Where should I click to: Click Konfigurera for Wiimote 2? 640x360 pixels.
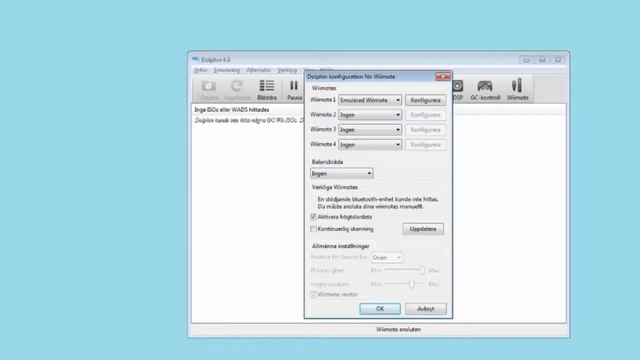pyautogui.click(x=425, y=115)
